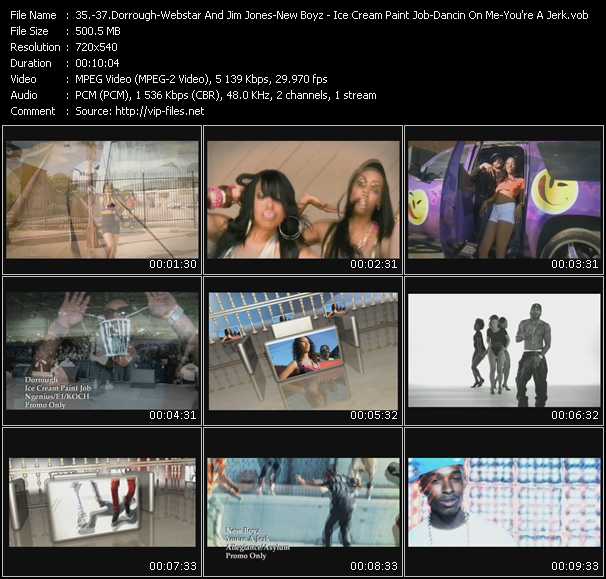
Task: Click the 'Ice Cream Paint Job' caption text
Action: pyautogui.click(x=58, y=388)
